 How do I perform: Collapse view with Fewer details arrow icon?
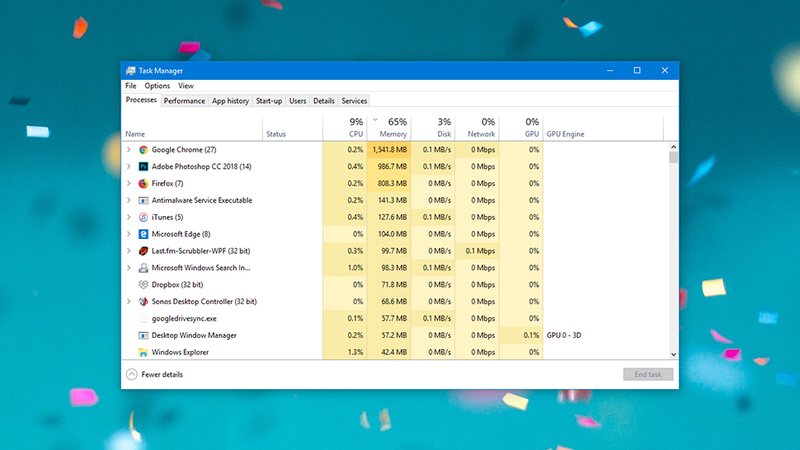[x=132, y=374]
